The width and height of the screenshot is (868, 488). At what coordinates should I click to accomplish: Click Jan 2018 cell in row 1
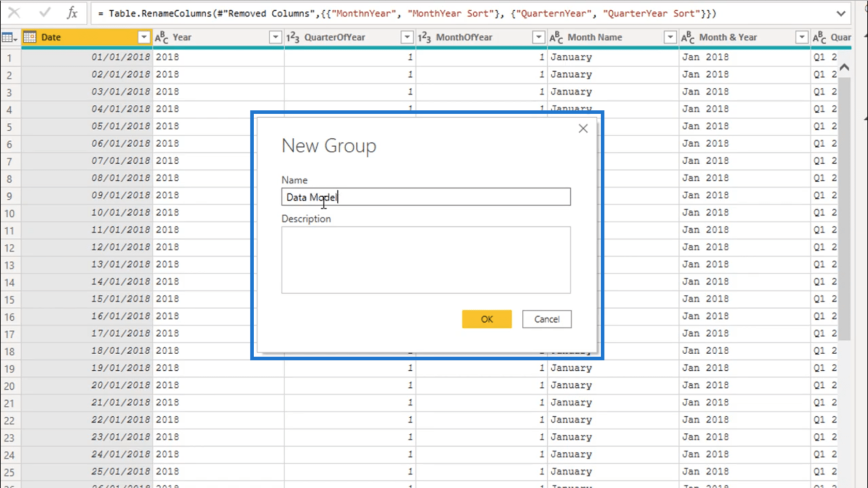745,57
